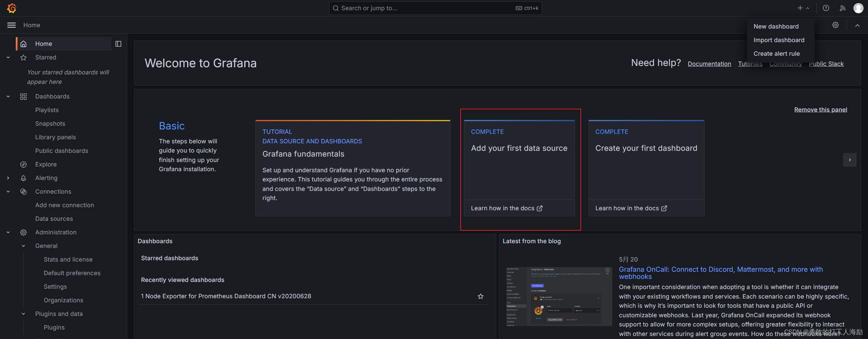The height and width of the screenshot is (339, 868).
Task: Click the plus icon in top bar
Action: (800, 8)
